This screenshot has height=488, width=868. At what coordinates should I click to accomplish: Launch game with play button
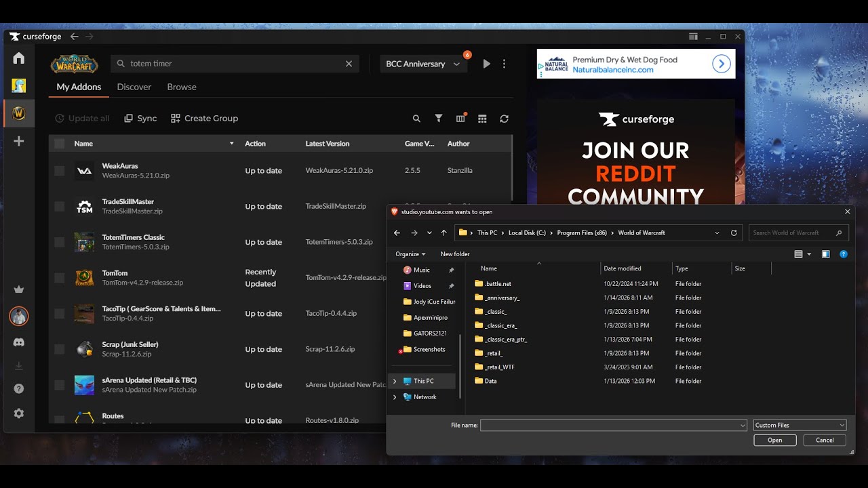(x=486, y=64)
